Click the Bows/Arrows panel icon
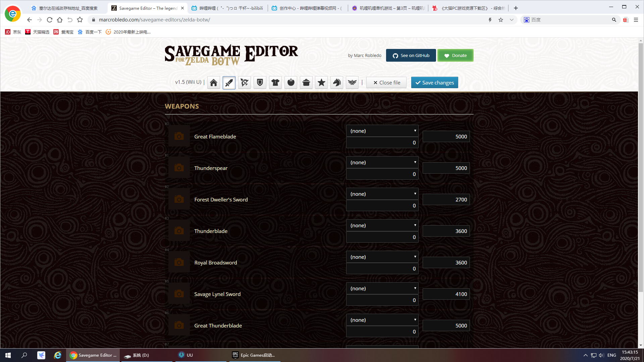 point(244,83)
